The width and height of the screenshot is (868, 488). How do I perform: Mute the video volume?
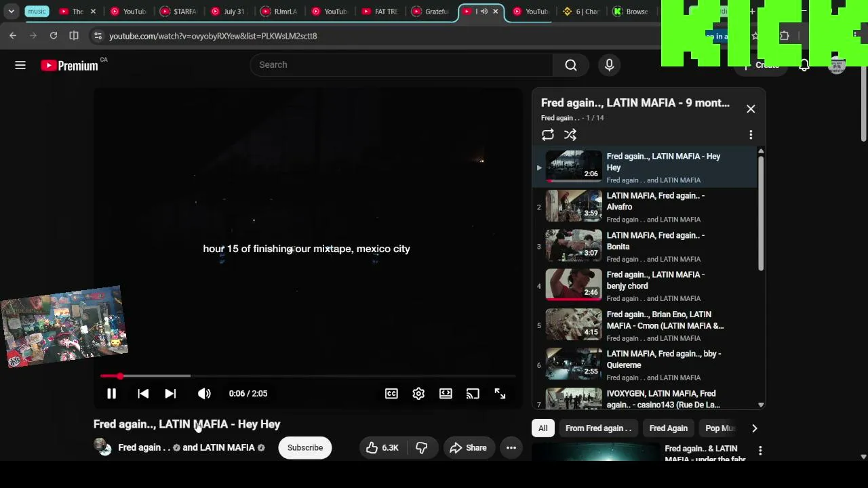click(204, 394)
